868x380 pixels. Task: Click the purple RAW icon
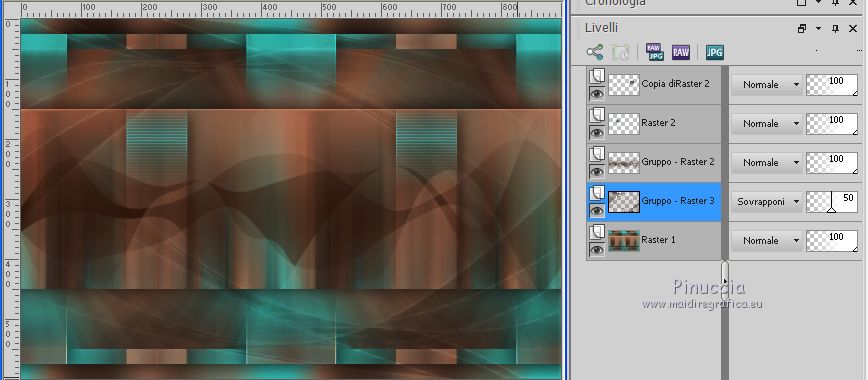pos(681,53)
